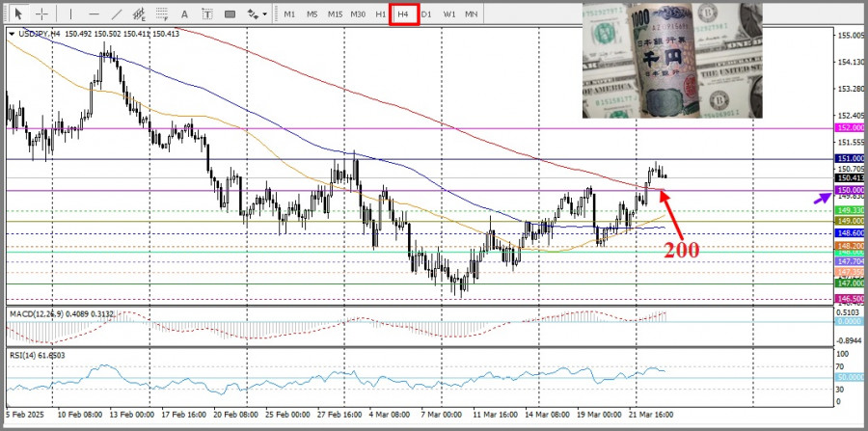Pick the vertical line drawing tool

click(68, 14)
